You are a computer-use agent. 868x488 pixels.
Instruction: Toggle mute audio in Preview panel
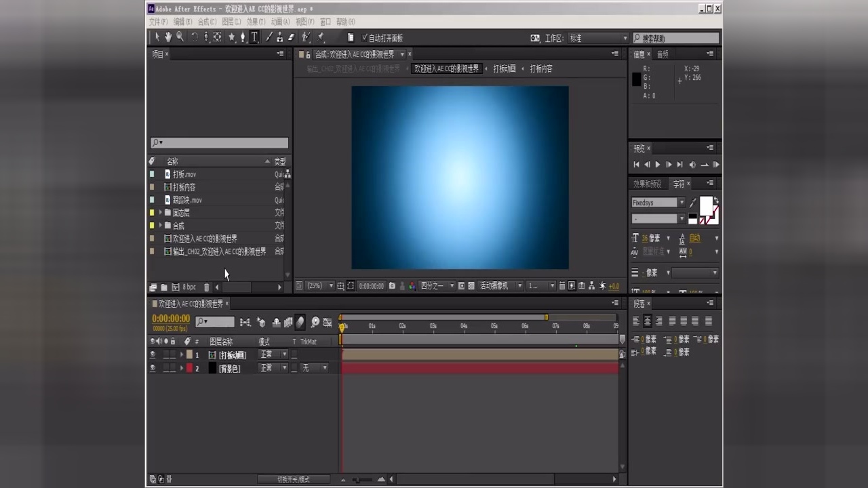(x=692, y=165)
